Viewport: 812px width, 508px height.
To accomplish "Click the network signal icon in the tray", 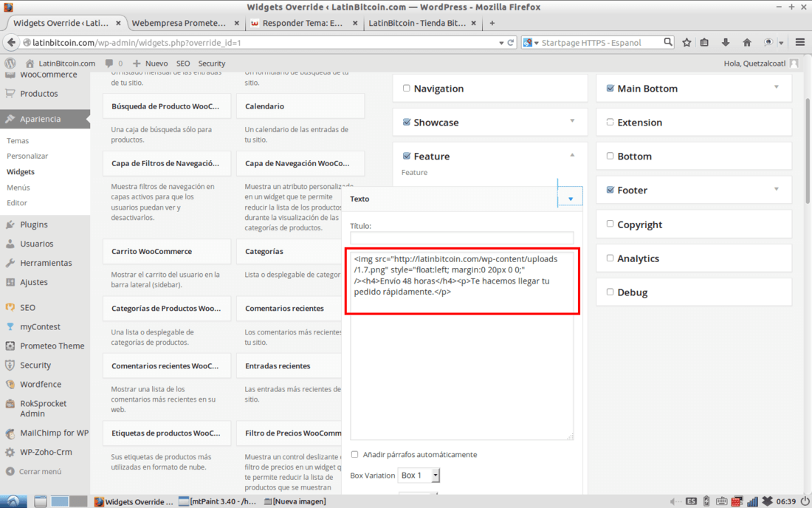I will point(752,501).
